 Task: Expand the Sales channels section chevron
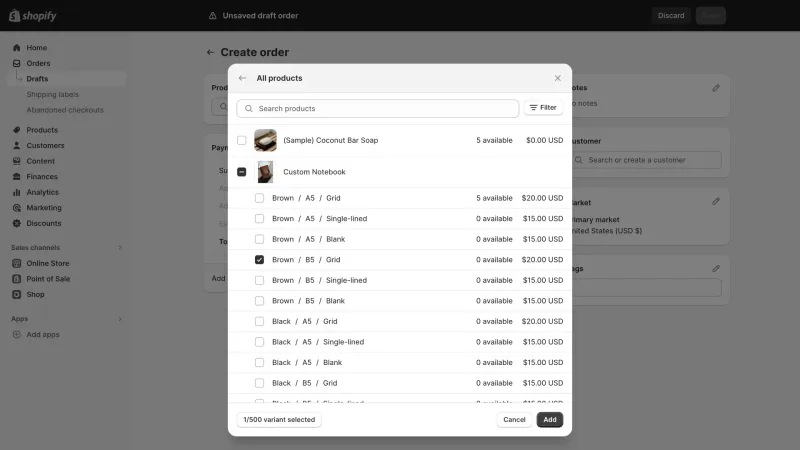coord(120,247)
